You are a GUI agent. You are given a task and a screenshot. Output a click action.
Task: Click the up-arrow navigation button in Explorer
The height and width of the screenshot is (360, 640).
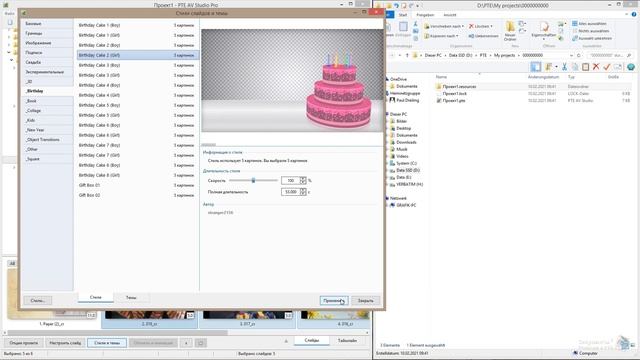(407, 55)
